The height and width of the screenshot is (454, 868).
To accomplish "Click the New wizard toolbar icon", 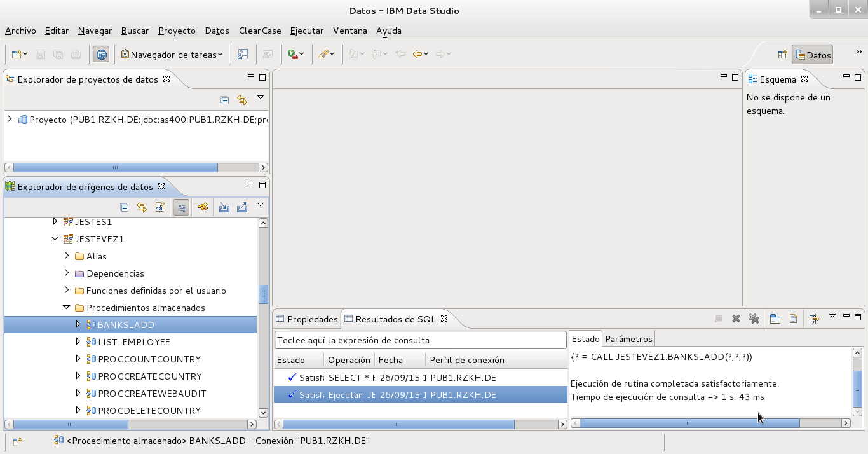I will coord(17,55).
